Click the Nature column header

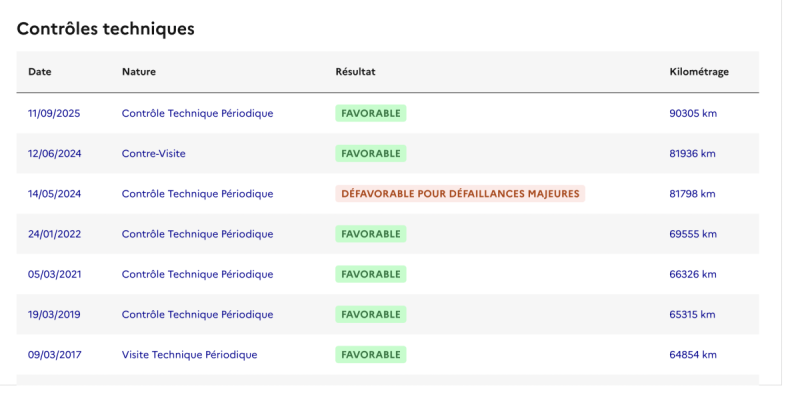tap(138, 72)
